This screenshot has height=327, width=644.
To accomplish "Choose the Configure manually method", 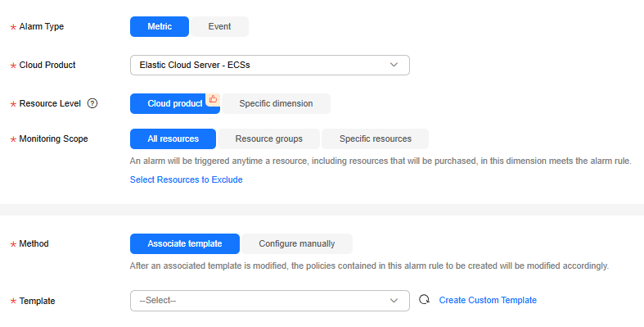I will [x=296, y=243].
